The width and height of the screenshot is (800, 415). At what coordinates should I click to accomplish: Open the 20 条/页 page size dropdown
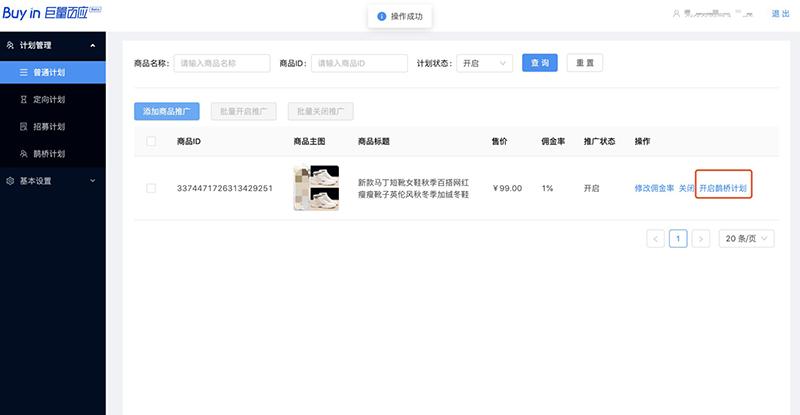(745, 239)
